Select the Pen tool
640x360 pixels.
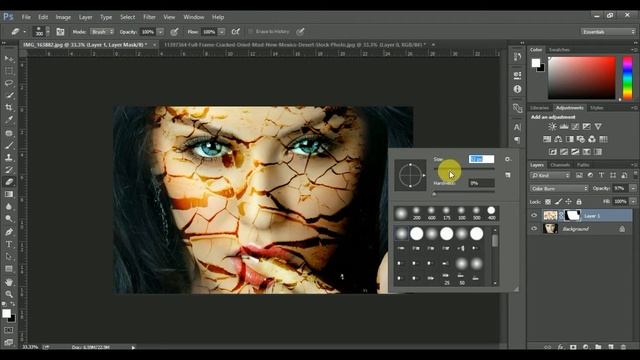(x=9, y=232)
